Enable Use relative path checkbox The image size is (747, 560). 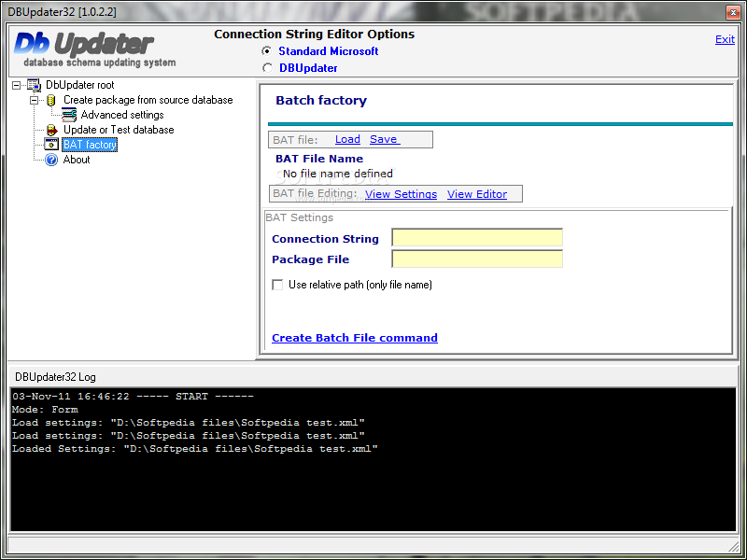(x=277, y=285)
